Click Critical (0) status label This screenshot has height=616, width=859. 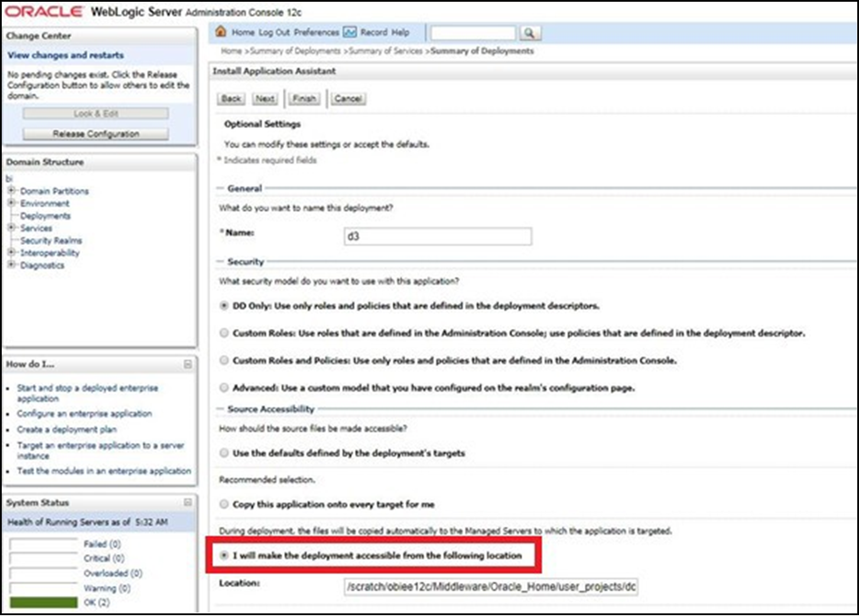click(x=104, y=559)
